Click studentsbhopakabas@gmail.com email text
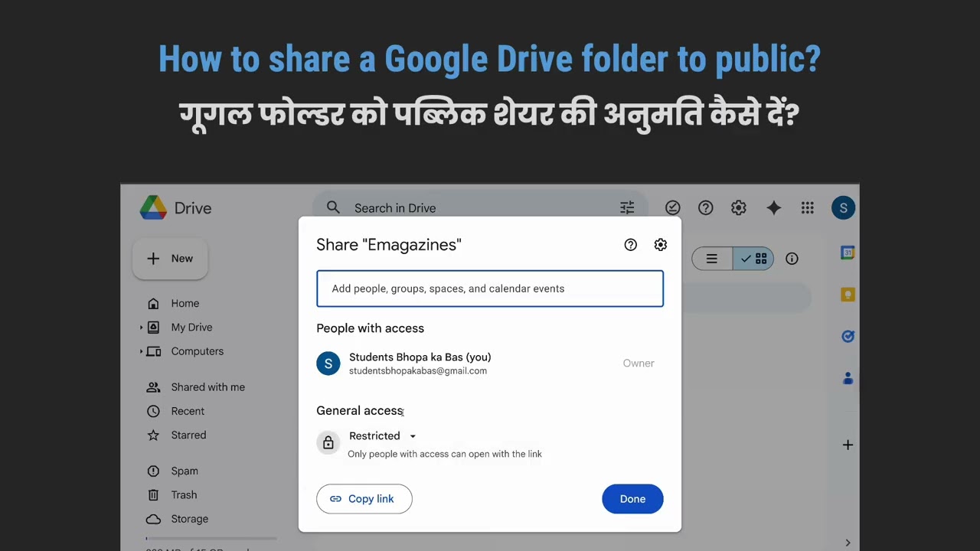This screenshot has width=980, height=551. point(418,371)
